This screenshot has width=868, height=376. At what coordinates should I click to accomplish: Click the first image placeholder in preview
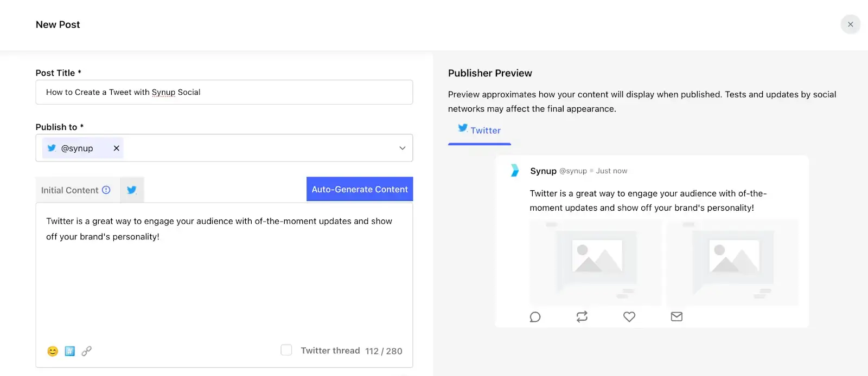(596, 262)
